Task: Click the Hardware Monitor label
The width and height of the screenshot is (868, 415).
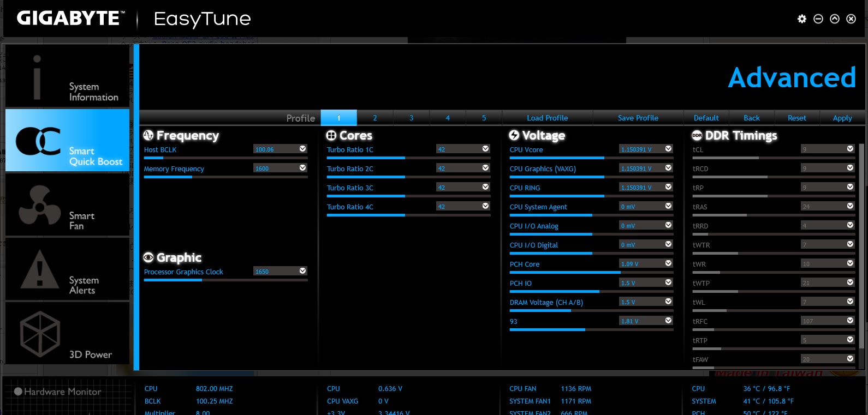Action: pyautogui.click(x=63, y=392)
